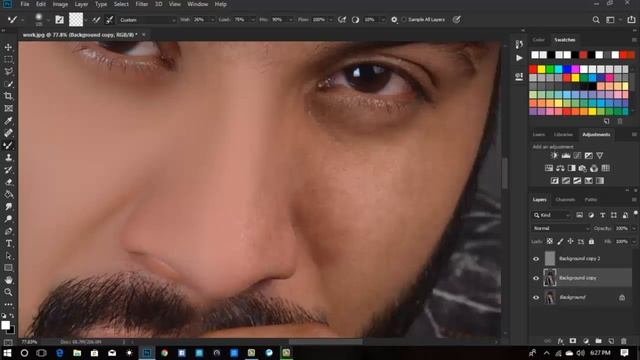Screen dimensions: 640x360
Task: Select the Eraser tool
Action: tap(8, 182)
